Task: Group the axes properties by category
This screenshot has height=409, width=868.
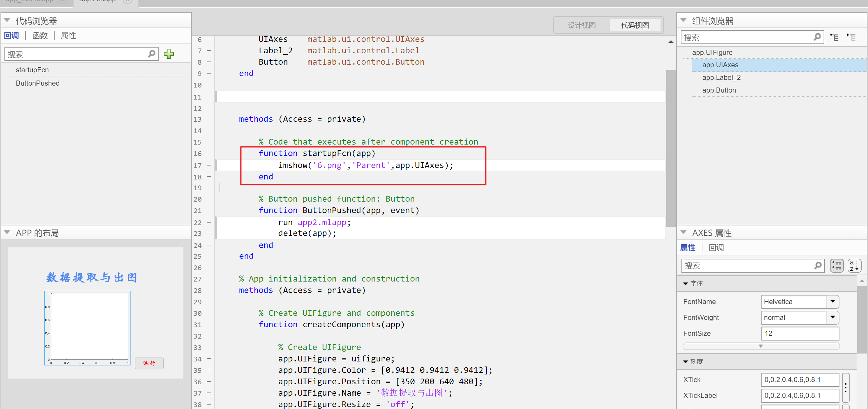Action: click(x=837, y=266)
